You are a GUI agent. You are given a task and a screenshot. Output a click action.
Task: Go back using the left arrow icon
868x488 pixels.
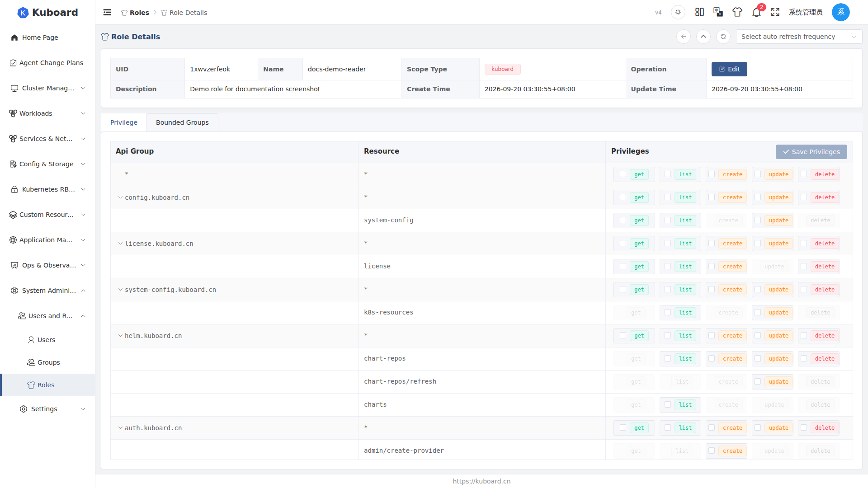tap(684, 37)
